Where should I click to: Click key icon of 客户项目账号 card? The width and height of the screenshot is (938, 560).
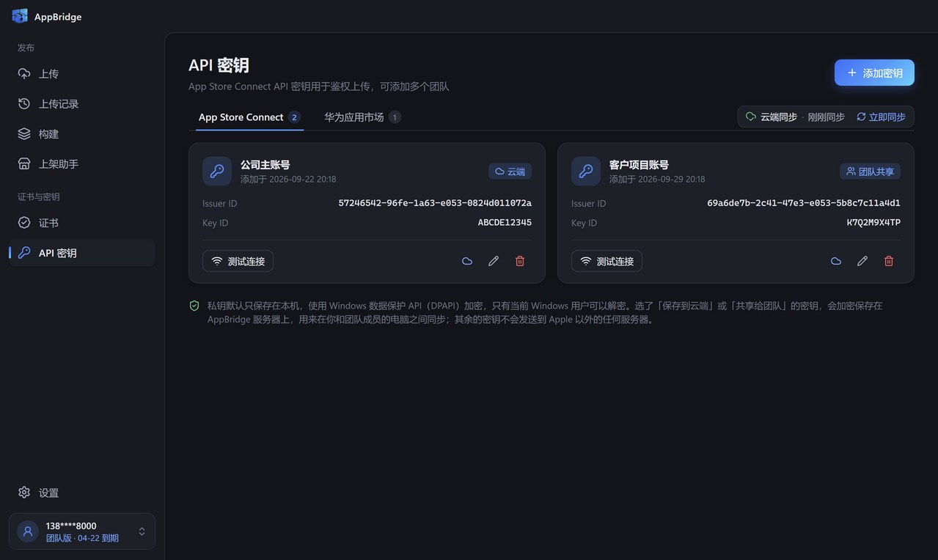coord(586,171)
